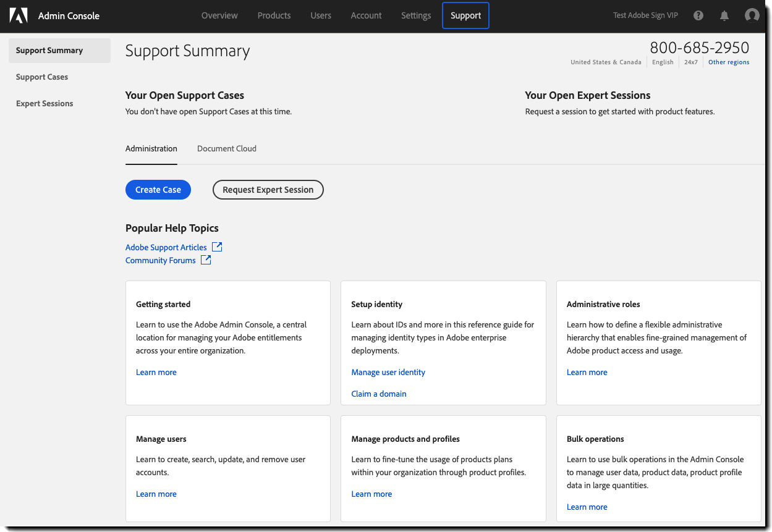Open Manage user identity link
This screenshot has height=532, width=772.
(388, 372)
